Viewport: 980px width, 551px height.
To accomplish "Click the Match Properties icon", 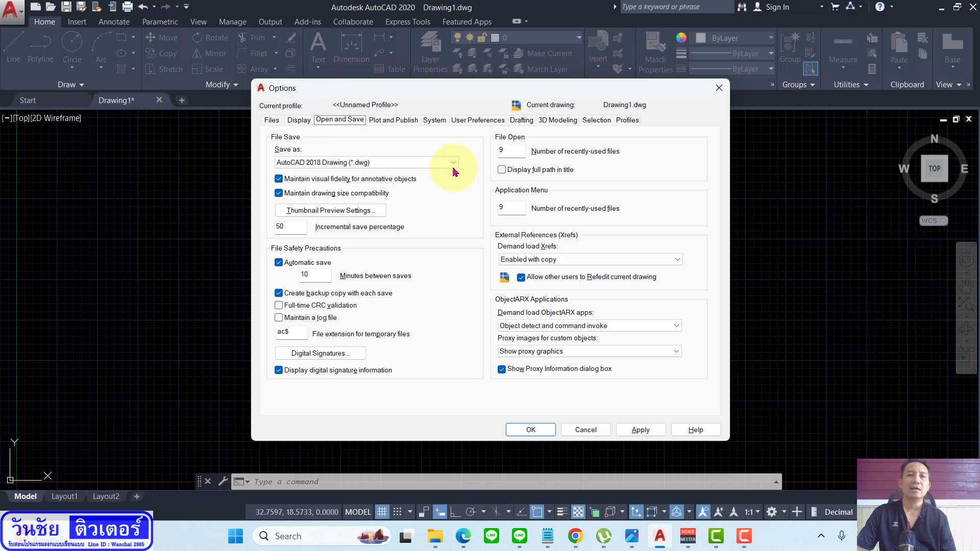I will [655, 52].
